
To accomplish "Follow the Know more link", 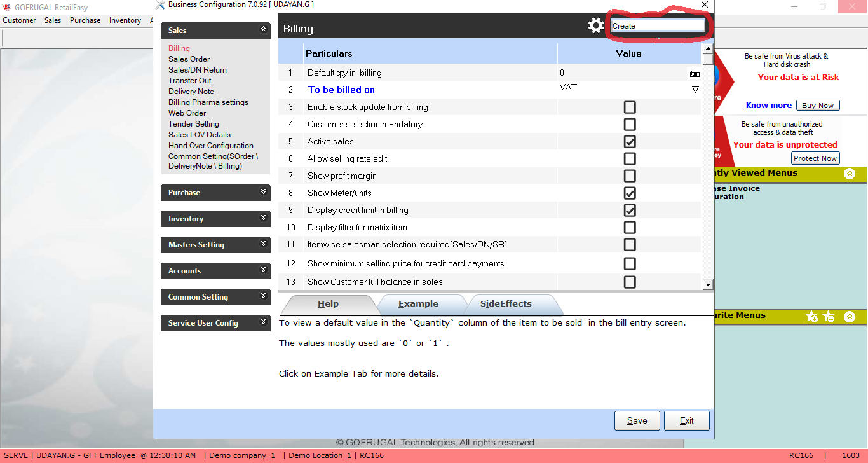I will click(769, 106).
